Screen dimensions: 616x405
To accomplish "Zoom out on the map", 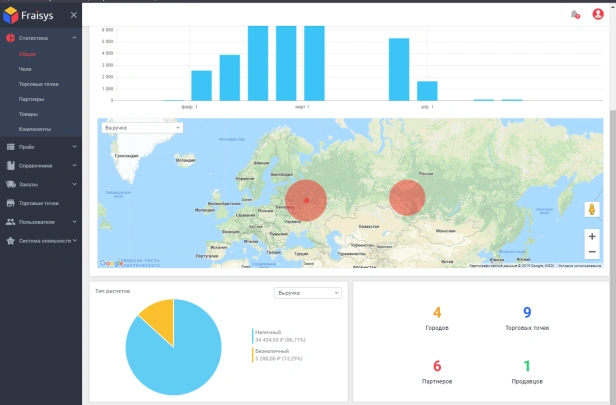I will click(x=592, y=252).
